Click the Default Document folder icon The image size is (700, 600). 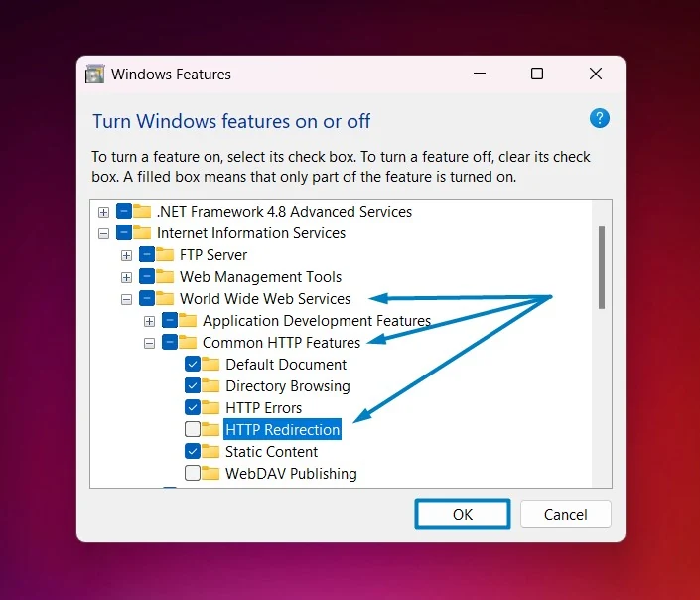(210, 364)
